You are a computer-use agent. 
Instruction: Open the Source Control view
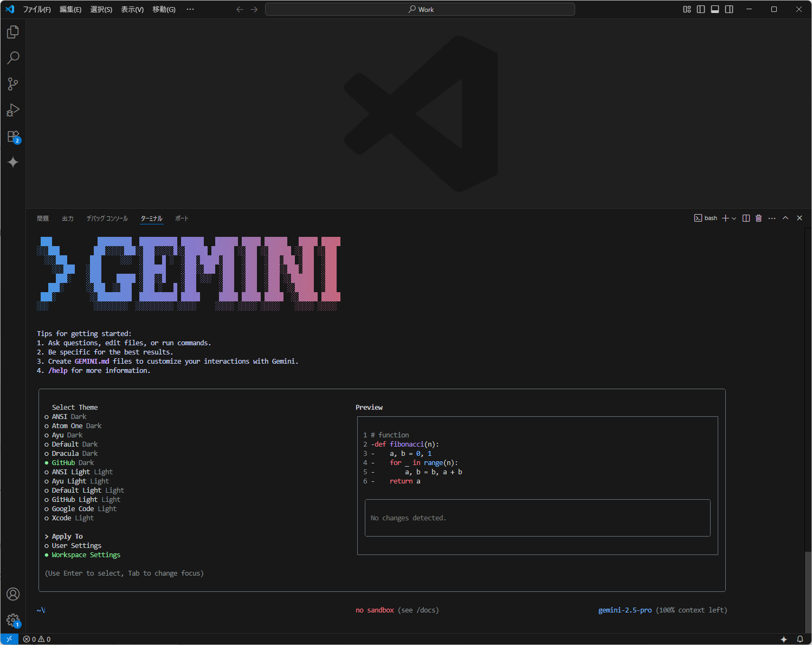pos(12,83)
